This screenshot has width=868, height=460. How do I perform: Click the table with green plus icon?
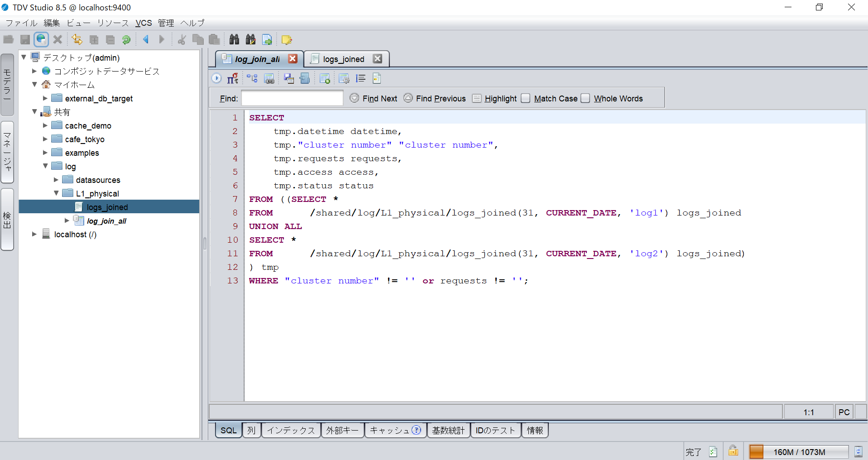[325, 78]
